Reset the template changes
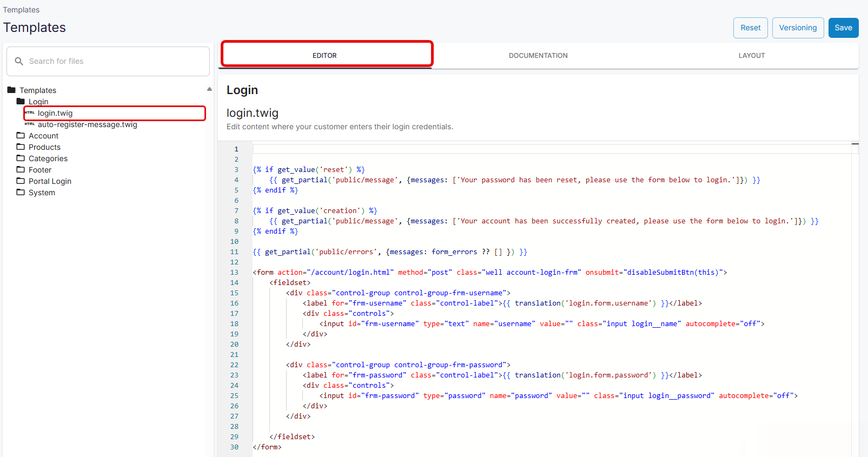This screenshot has height=457, width=868. (x=751, y=28)
